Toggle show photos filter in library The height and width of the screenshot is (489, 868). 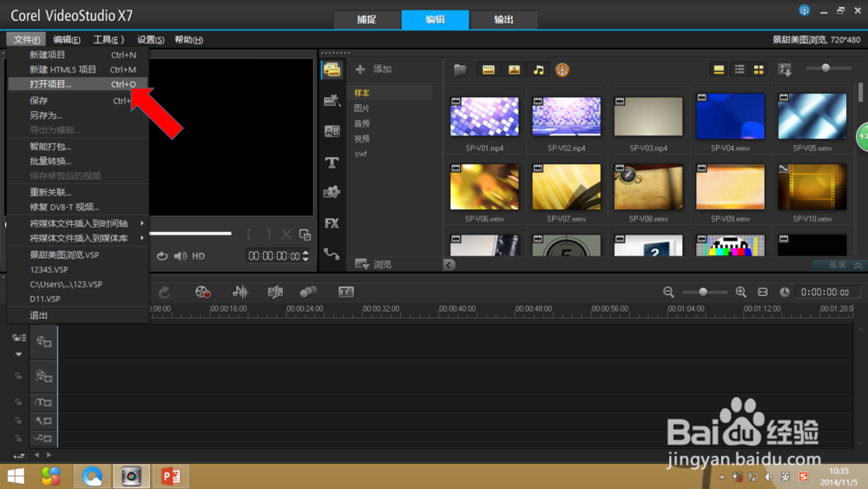point(514,69)
